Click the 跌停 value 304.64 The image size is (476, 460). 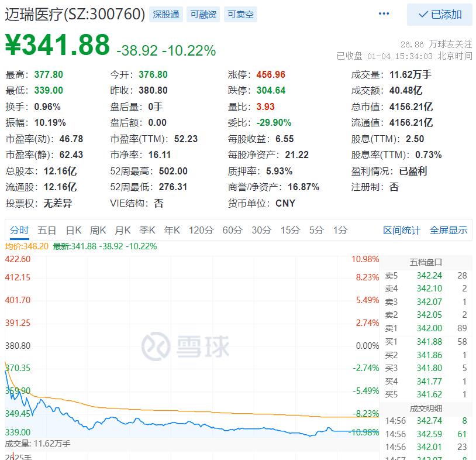click(x=271, y=90)
